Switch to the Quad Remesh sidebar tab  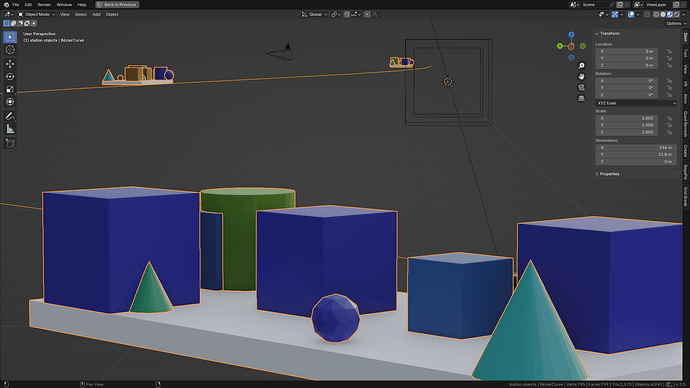pos(686,124)
